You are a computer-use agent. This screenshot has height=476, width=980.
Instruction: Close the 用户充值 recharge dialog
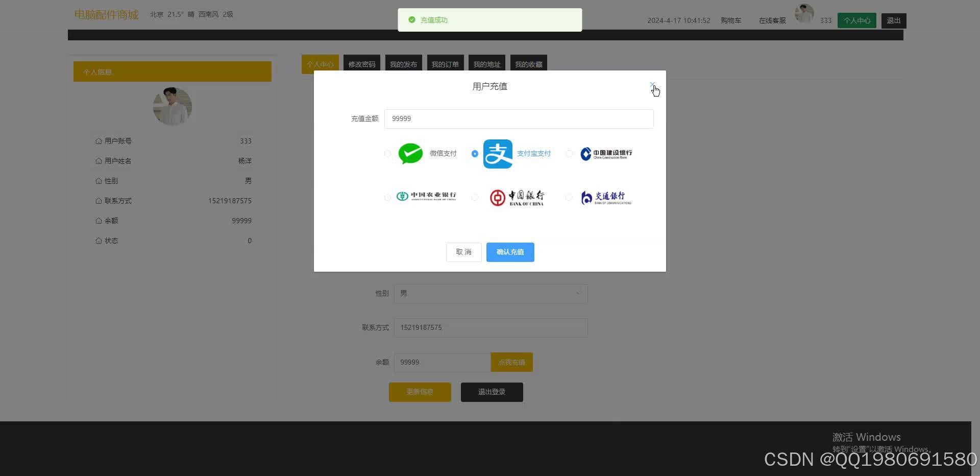(653, 84)
